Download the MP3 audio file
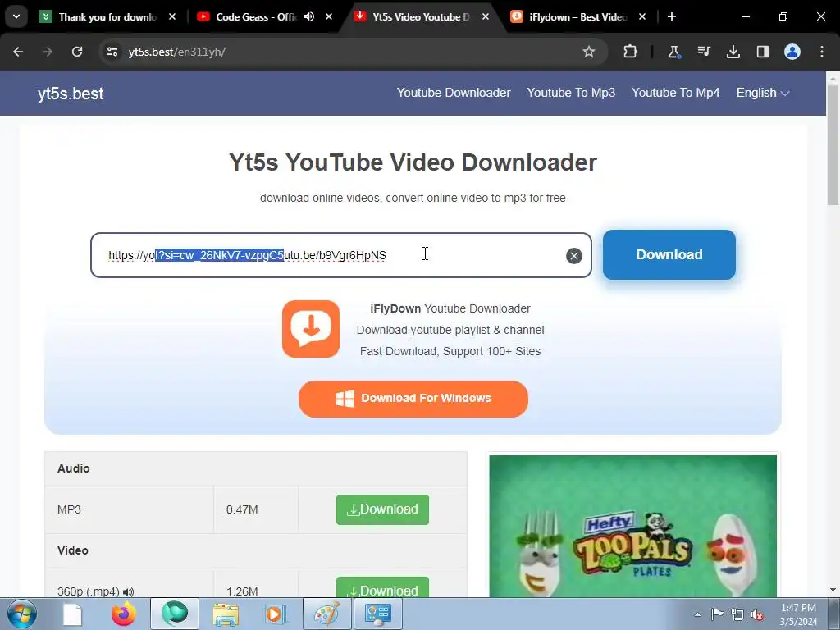The height and width of the screenshot is (630, 840). [382, 509]
